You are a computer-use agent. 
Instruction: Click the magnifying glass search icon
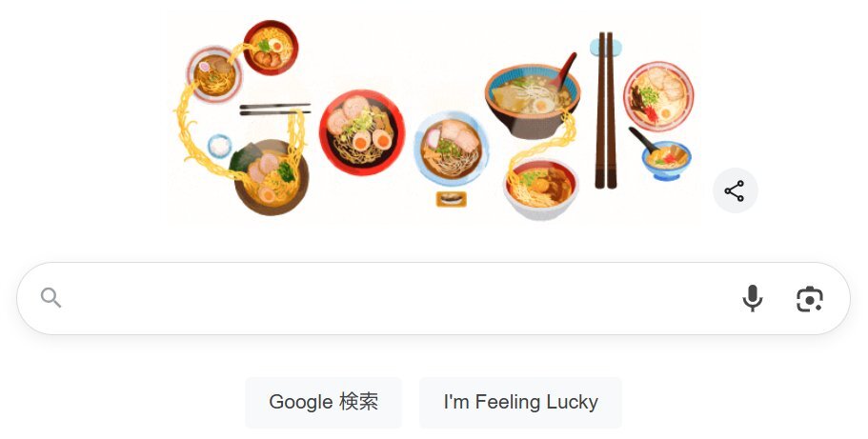click(x=50, y=298)
